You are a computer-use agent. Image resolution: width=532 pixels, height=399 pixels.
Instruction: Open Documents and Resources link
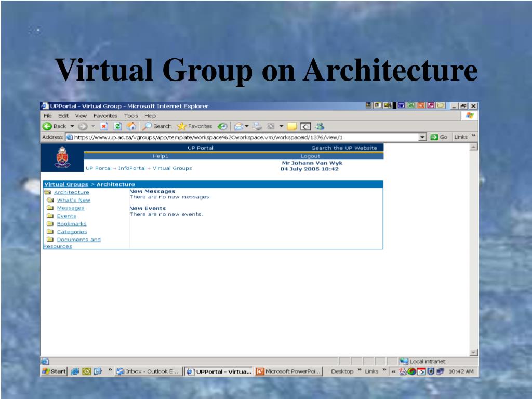[72, 243]
